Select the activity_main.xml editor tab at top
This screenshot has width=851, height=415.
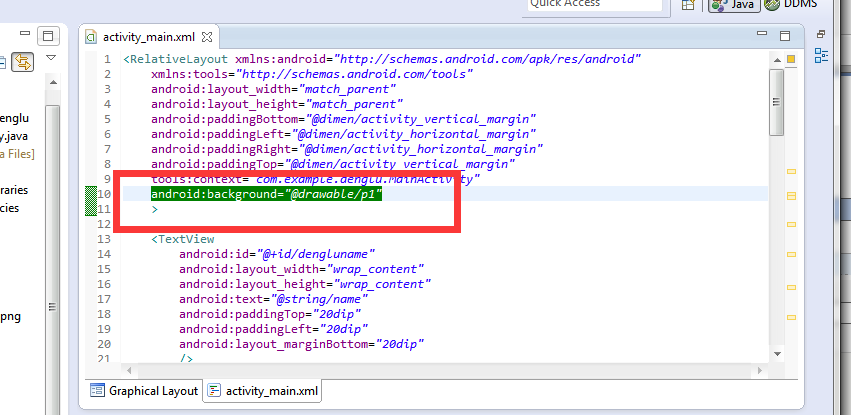coord(148,37)
